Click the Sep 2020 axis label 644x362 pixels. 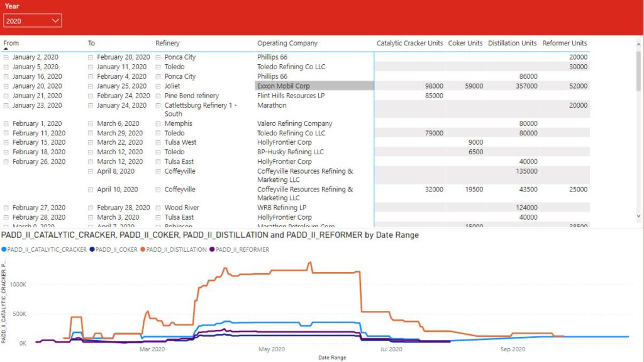coord(513,349)
